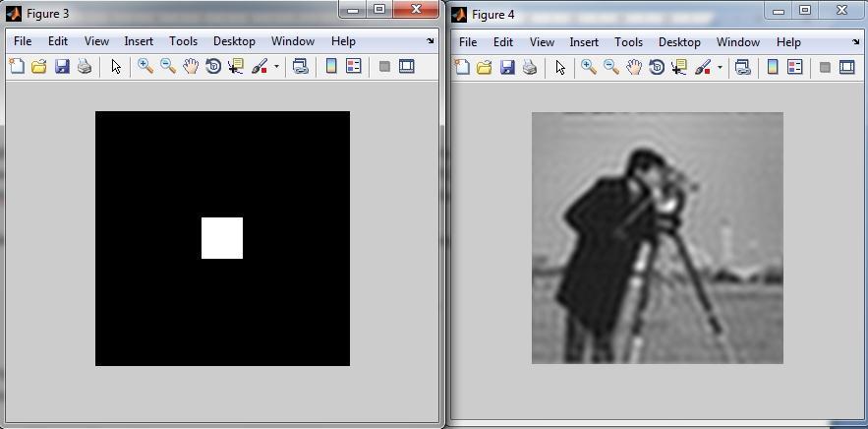Insert Legend in Figure 3

coord(353,67)
